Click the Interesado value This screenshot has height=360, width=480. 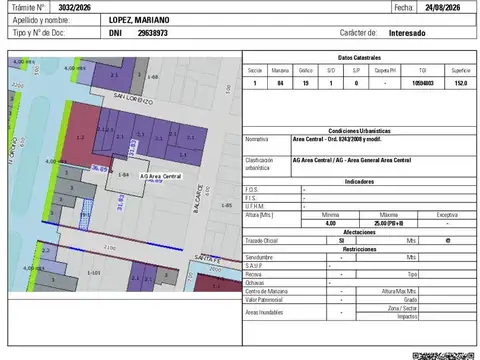tap(407, 33)
